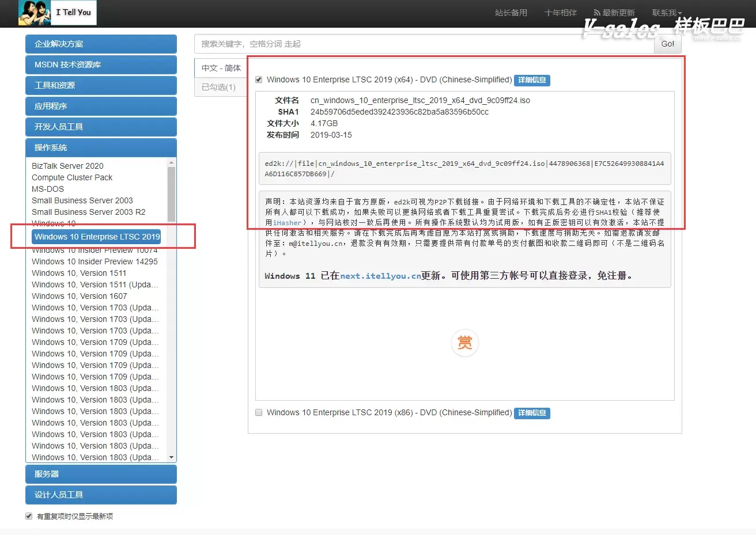Check Windows 10 Enterprise LTSC 2019 (x86) checkbox
Screen dimensions: 756x535
(x=259, y=412)
